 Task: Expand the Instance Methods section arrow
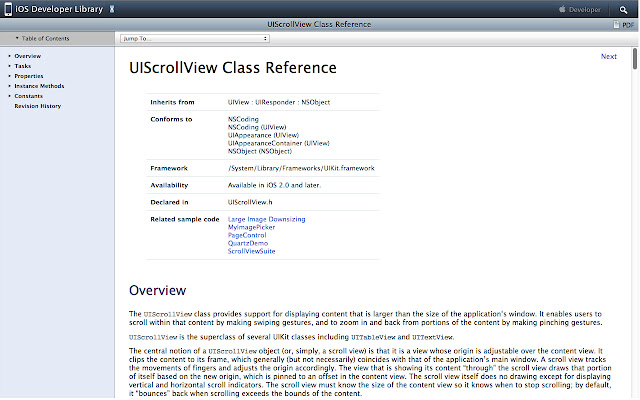point(9,86)
